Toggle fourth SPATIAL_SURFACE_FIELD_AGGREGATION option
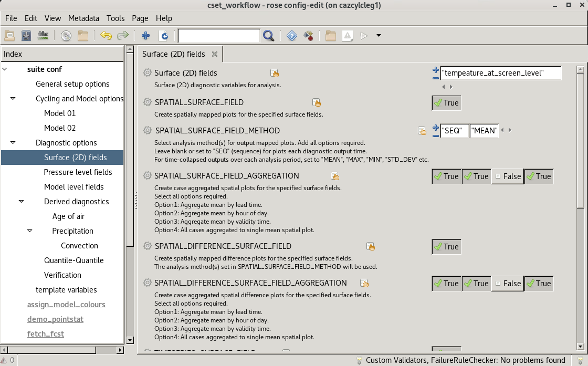588x366 pixels. pyautogui.click(x=539, y=176)
